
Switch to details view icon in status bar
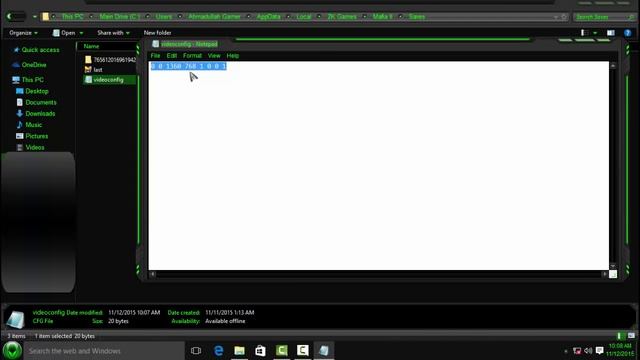pos(620,336)
